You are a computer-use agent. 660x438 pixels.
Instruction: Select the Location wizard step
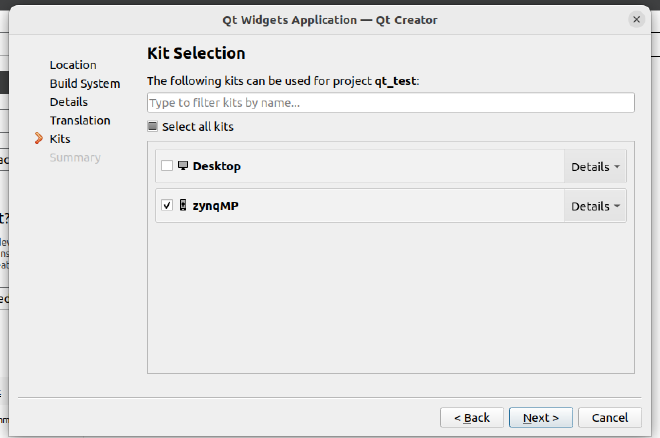click(x=73, y=65)
